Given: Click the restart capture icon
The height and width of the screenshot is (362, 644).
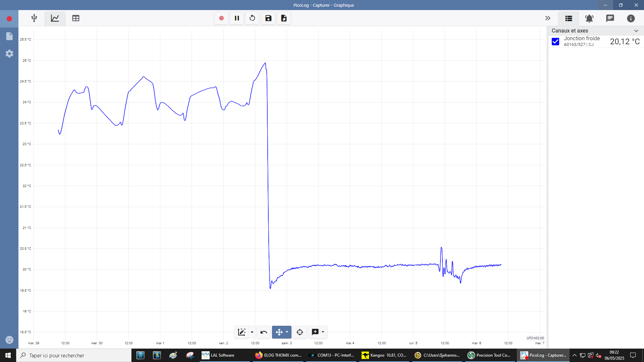Looking at the screenshot, I should point(252,18).
